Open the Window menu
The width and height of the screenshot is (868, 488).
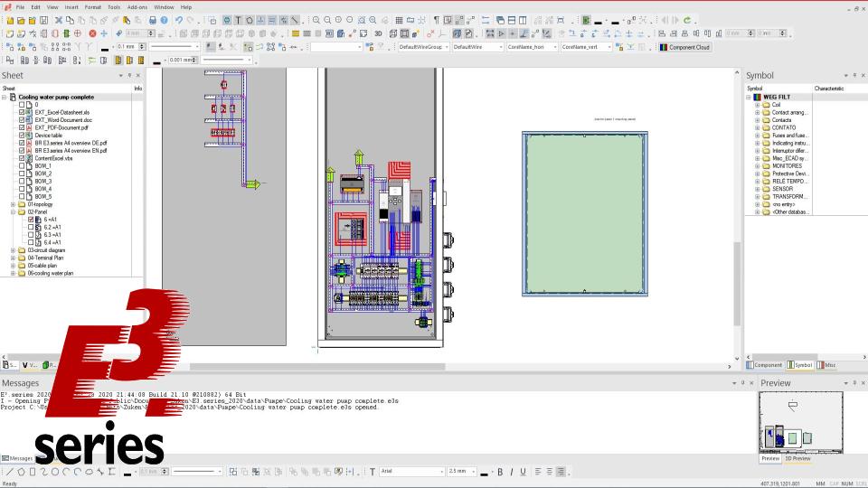164,7
